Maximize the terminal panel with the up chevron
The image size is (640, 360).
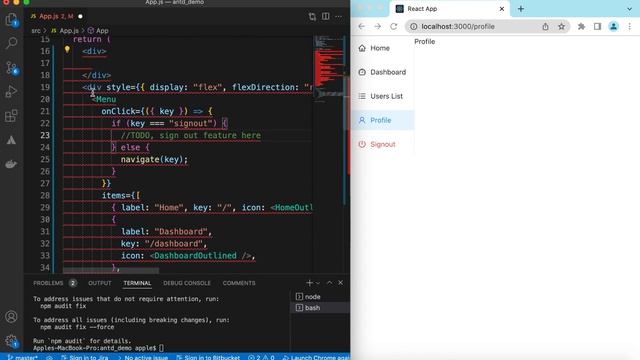point(329,282)
